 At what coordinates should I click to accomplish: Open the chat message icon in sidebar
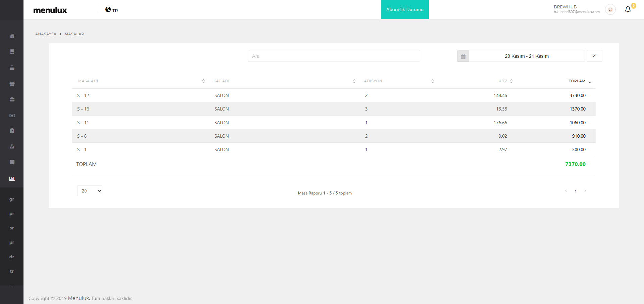pyautogui.click(x=12, y=162)
